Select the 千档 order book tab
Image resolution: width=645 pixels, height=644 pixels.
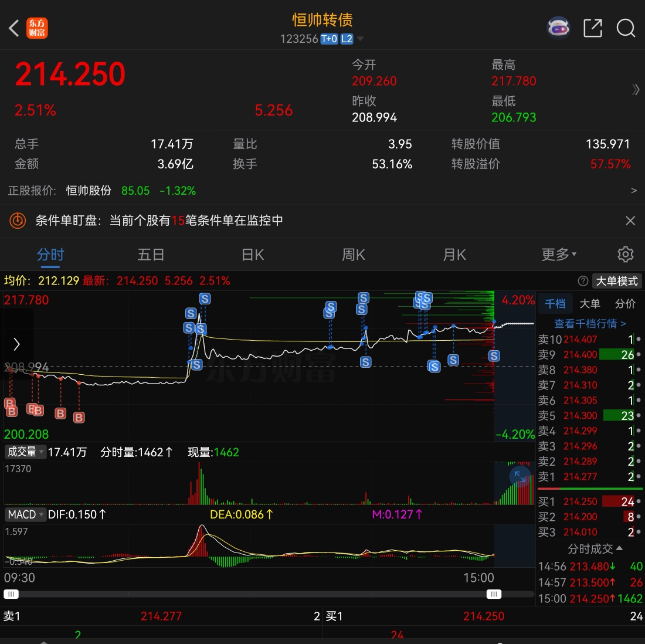click(555, 304)
